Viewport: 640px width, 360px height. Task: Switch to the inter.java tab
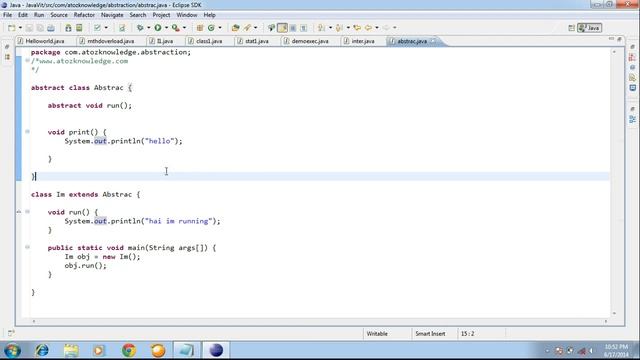tap(363, 41)
